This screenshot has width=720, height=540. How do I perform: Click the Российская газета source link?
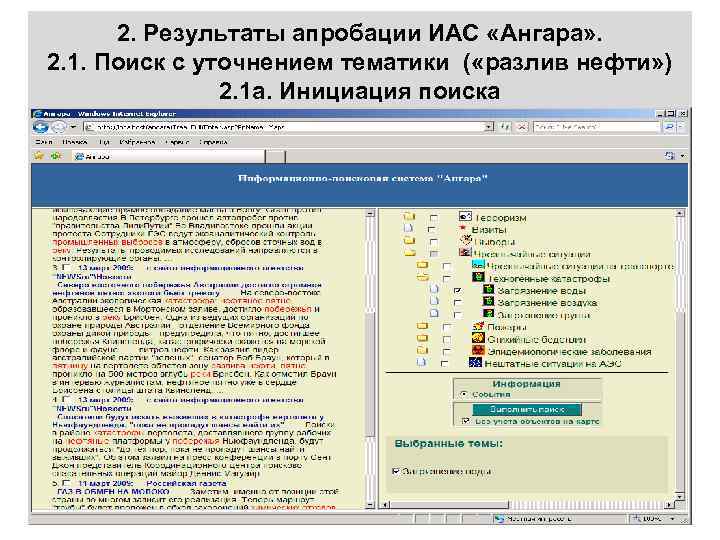(x=186, y=483)
